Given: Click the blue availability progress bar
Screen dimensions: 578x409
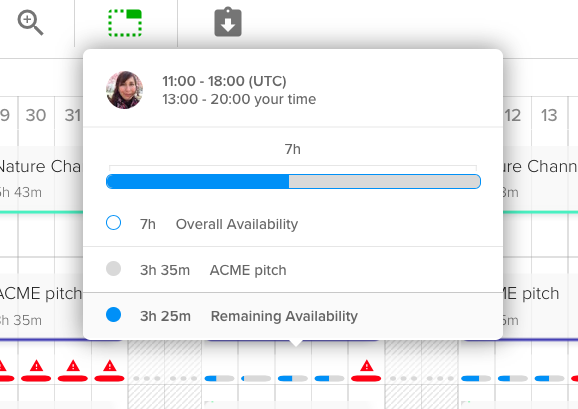Looking at the screenshot, I should [x=293, y=181].
